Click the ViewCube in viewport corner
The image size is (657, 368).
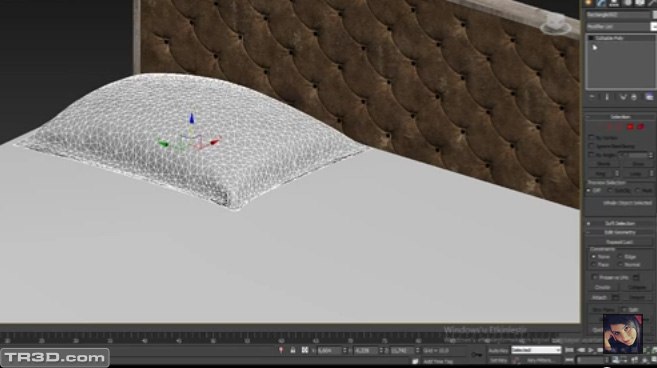[x=556, y=24]
